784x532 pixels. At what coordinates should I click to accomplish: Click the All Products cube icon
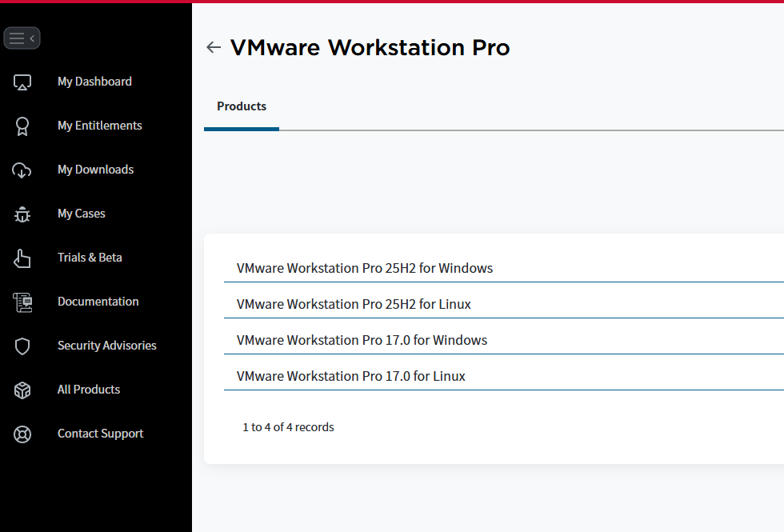(x=22, y=390)
